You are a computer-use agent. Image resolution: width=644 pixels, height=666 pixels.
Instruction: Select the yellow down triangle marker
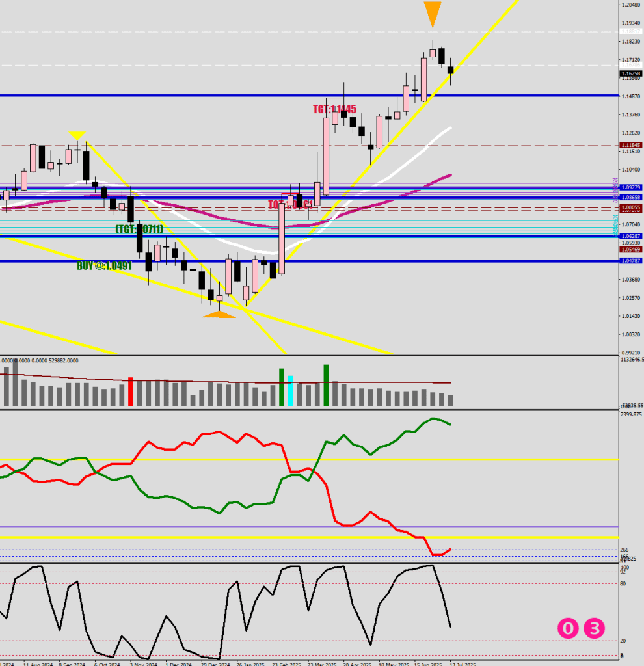click(77, 135)
